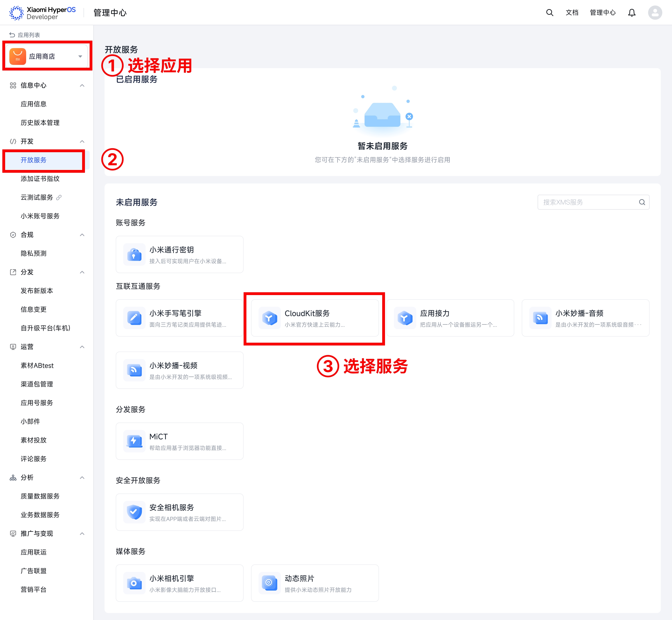
Task: Open search with the magnifier icon in header
Action: 549,13
